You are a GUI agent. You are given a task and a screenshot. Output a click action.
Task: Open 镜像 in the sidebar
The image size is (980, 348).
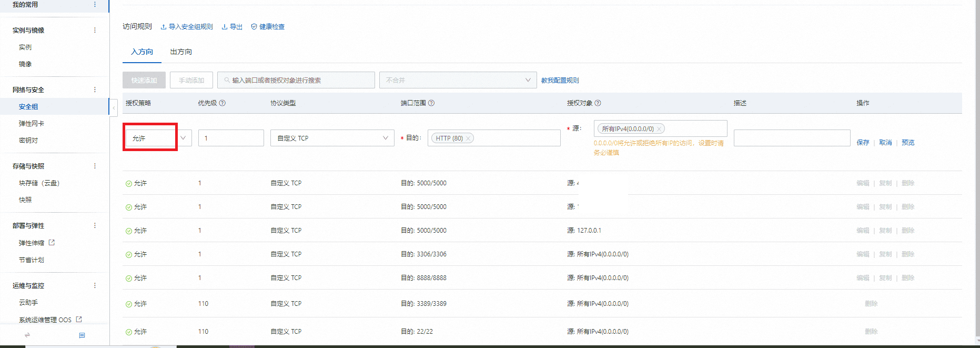pos(25,64)
